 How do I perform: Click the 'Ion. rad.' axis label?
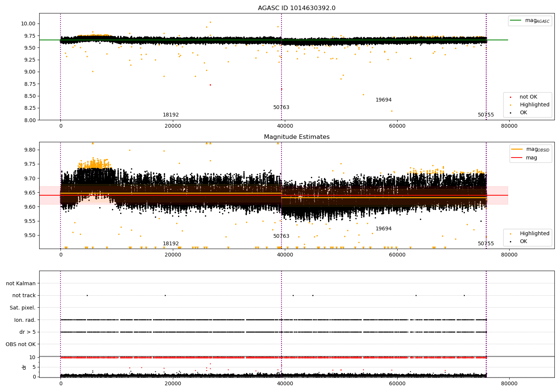click(x=25, y=320)
